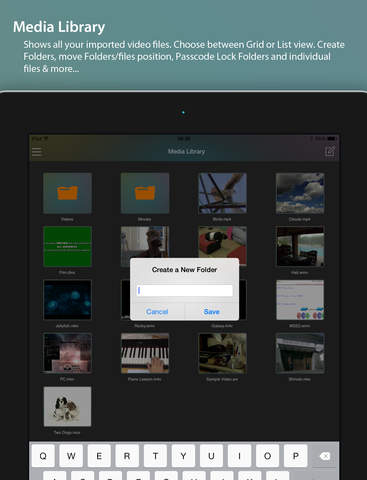Open the storefront video thumbnail
Image resolution: width=367 pixels, height=480 pixels.
(x=300, y=353)
